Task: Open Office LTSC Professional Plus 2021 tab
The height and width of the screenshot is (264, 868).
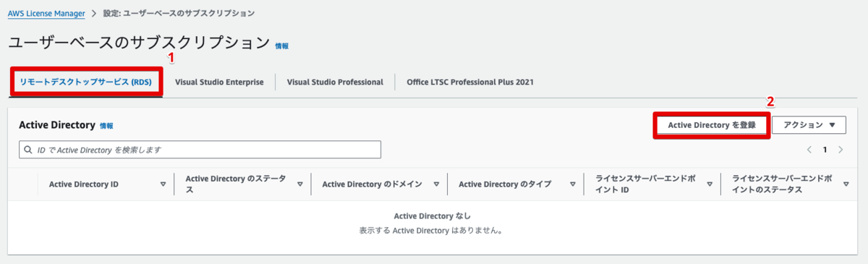Action: [x=470, y=82]
